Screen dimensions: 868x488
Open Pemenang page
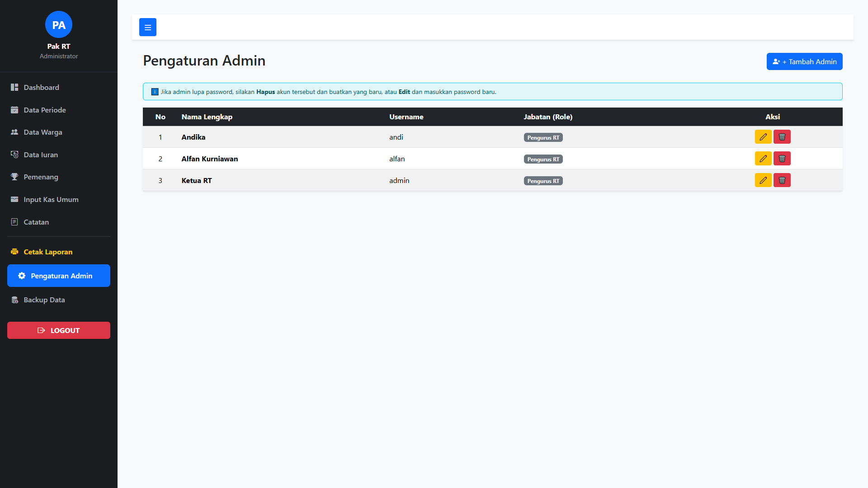41,177
